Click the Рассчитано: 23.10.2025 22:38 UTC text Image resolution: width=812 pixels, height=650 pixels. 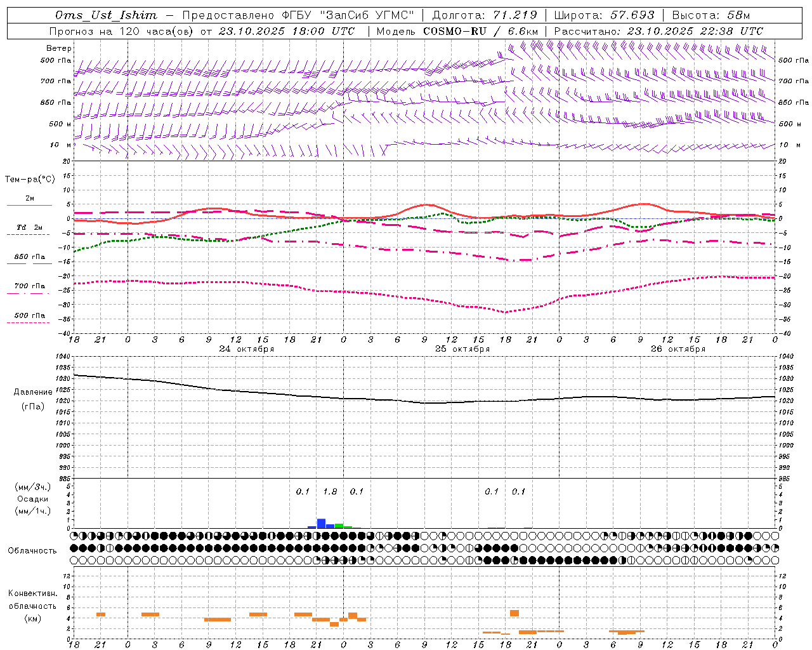658,31
